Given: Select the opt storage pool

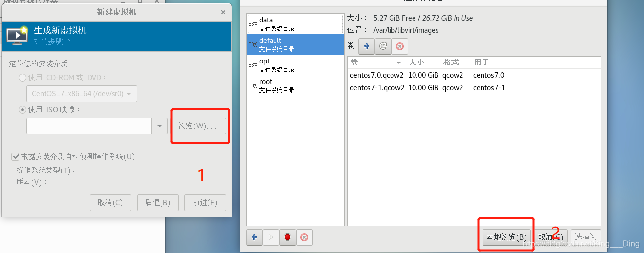Looking at the screenshot, I should (x=295, y=65).
